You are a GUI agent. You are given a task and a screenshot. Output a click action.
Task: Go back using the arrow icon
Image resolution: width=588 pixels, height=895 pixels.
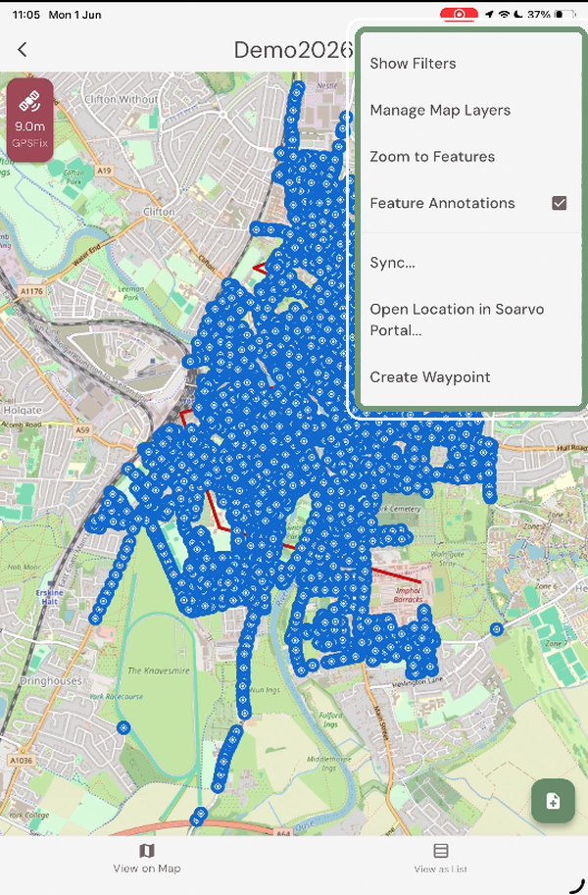tap(23, 50)
